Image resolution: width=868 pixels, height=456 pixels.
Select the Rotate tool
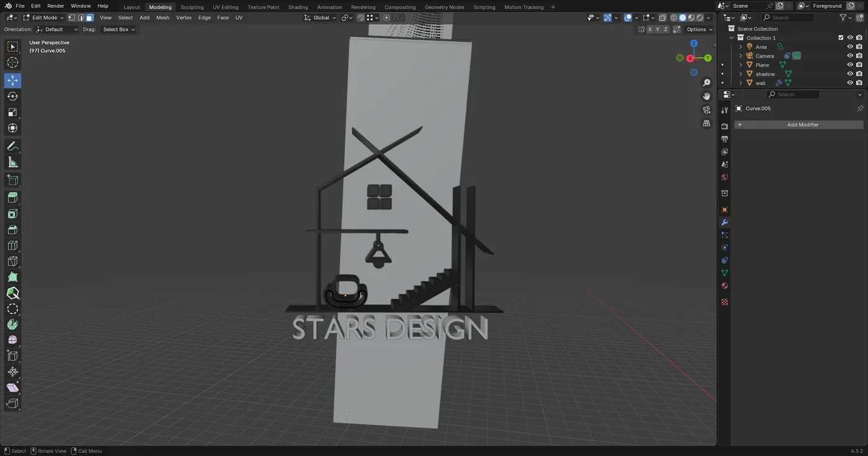click(12, 96)
